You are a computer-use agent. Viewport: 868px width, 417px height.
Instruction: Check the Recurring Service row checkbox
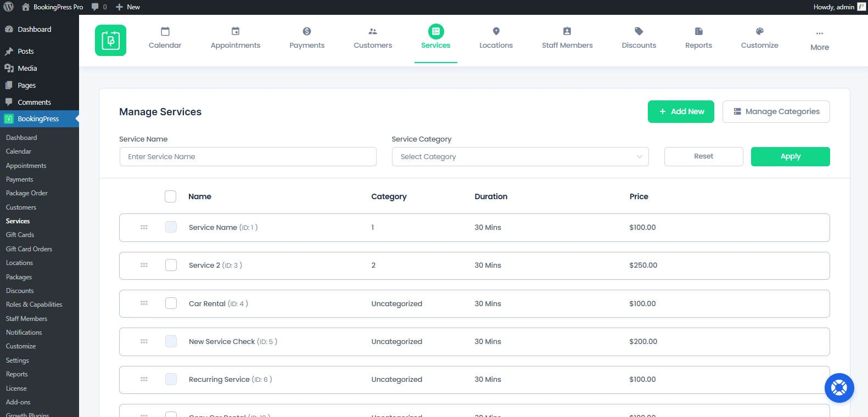[x=171, y=379]
